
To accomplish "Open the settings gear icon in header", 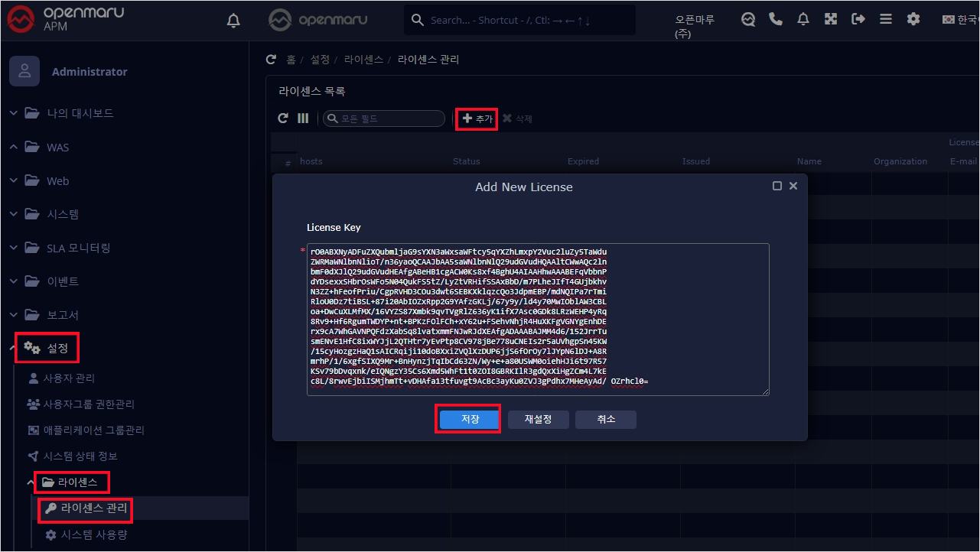I will 913,20.
